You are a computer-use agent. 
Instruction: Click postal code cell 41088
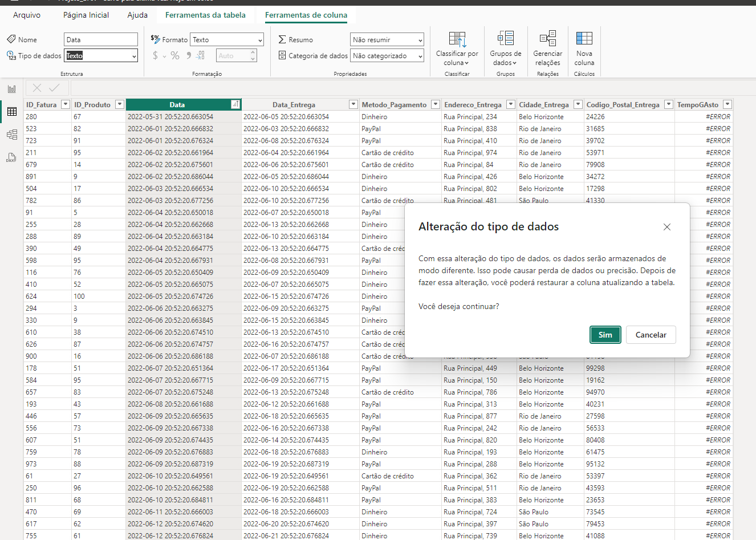629,535
